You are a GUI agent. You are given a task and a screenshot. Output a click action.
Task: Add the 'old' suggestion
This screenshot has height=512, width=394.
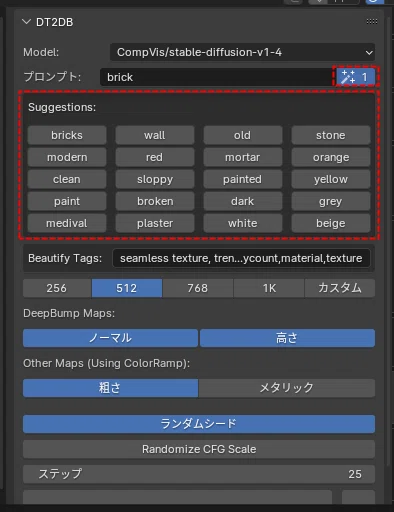tap(243, 135)
